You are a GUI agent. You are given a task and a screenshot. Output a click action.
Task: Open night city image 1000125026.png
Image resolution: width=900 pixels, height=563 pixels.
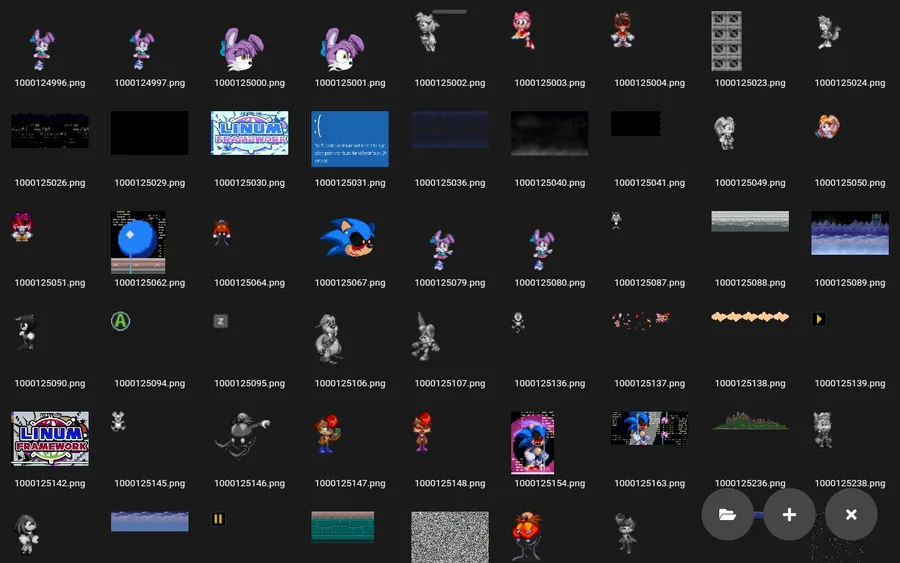click(x=50, y=130)
